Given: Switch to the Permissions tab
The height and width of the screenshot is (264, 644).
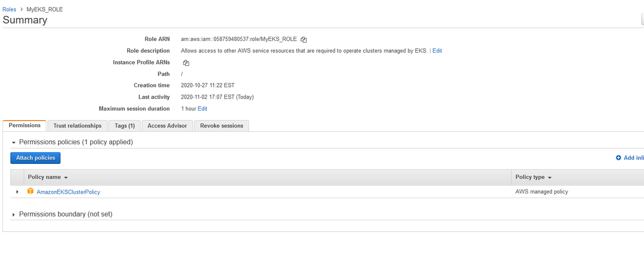Looking at the screenshot, I should click(x=25, y=125).
